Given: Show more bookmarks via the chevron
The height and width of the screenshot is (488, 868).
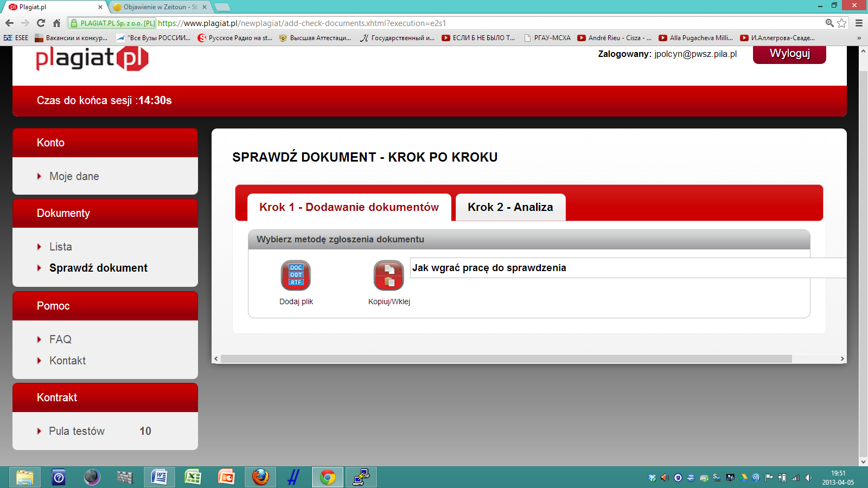Looking at the screenshot, I should click(859, 38).
